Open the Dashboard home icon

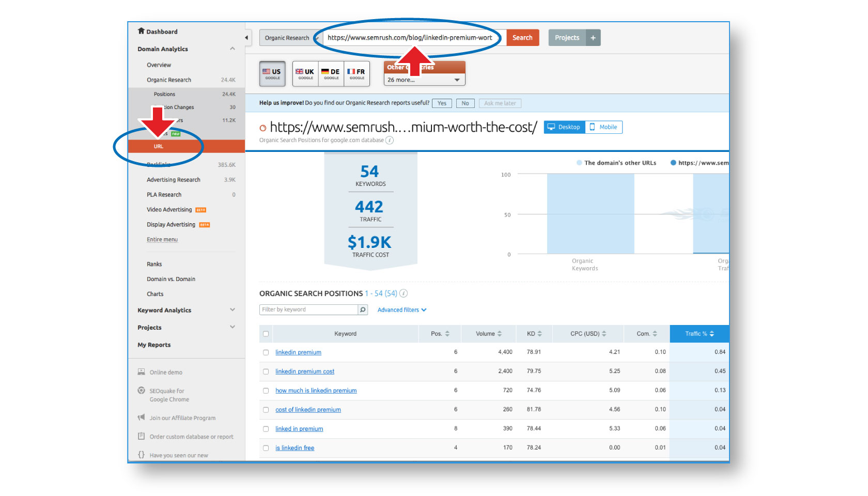[x=141, y=31]
